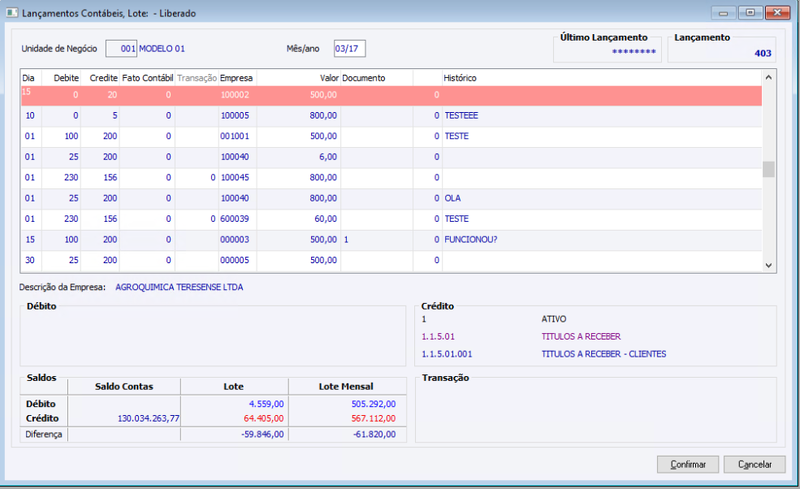Click Lote diferença value -59.846,00
This screenshot has height=489, width=800.
tap(262, 434)
